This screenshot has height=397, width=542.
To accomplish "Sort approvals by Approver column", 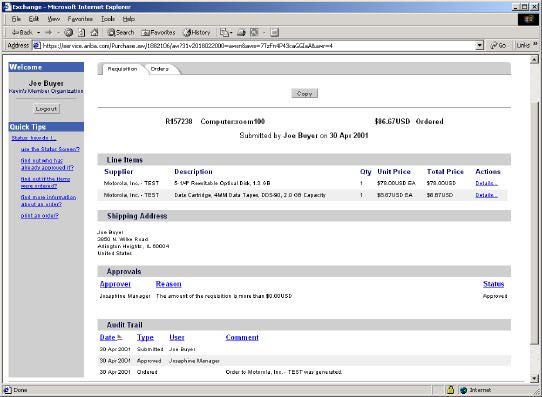I will click(115, 284).
